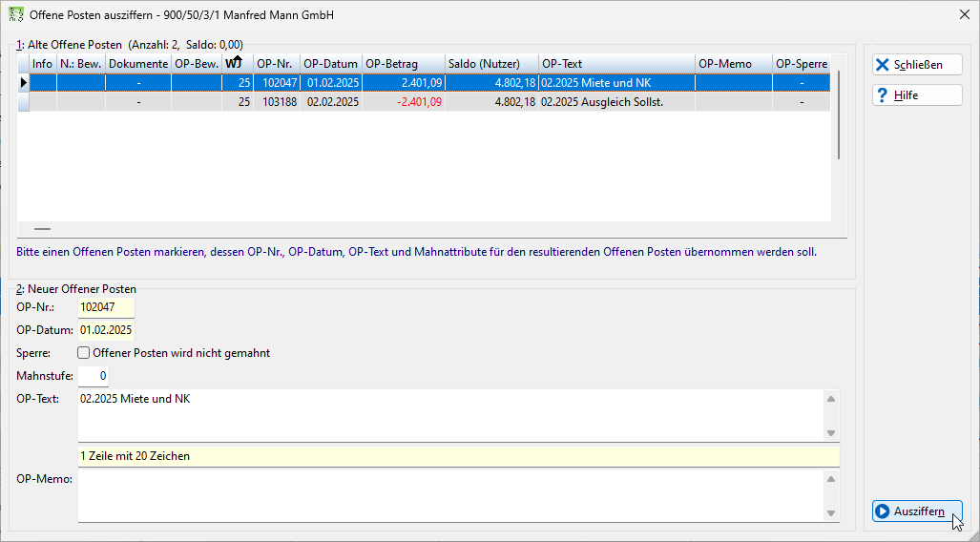Sort by OP-Datum column header

[330, 63]
